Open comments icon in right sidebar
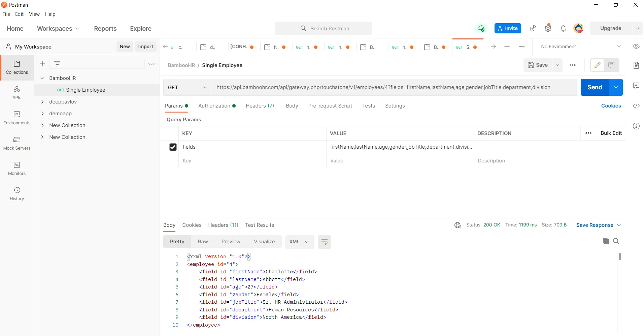This screenshot has width=644, height=336. coord(636,86)
